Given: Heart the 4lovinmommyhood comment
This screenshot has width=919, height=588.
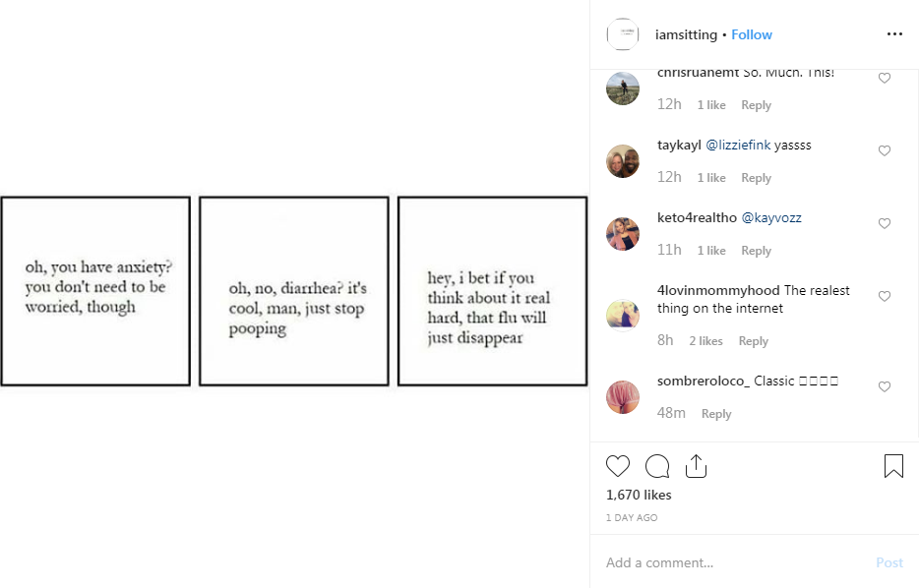Looking at the screenshot, I should pyautogui.click(x=885, y=297).
